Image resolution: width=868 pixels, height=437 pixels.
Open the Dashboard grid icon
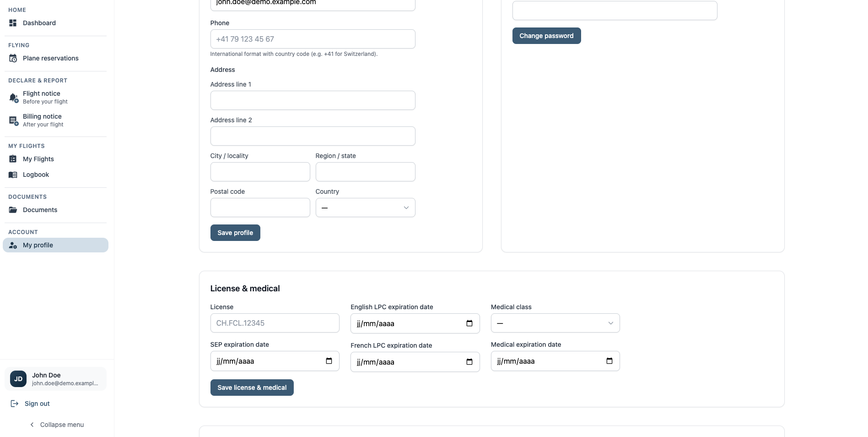point(13,23)
